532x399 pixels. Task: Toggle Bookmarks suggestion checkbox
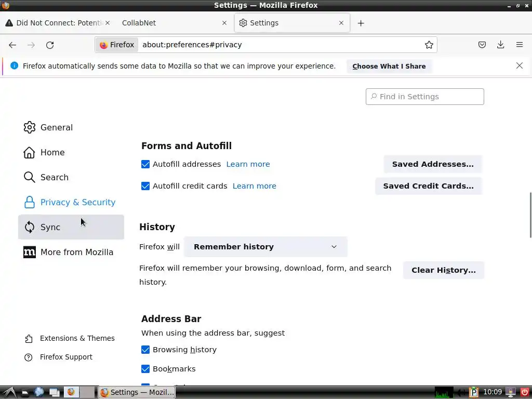pos(145,369)
